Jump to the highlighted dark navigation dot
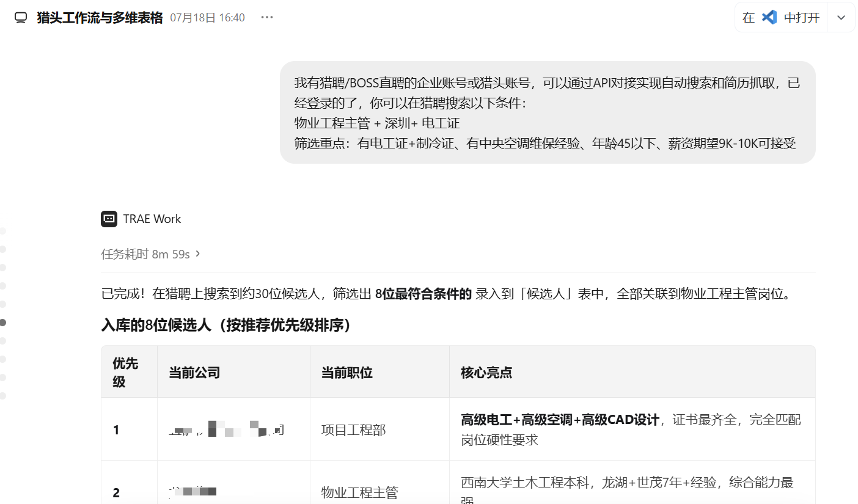858x504 pixels. click(3, 323)
